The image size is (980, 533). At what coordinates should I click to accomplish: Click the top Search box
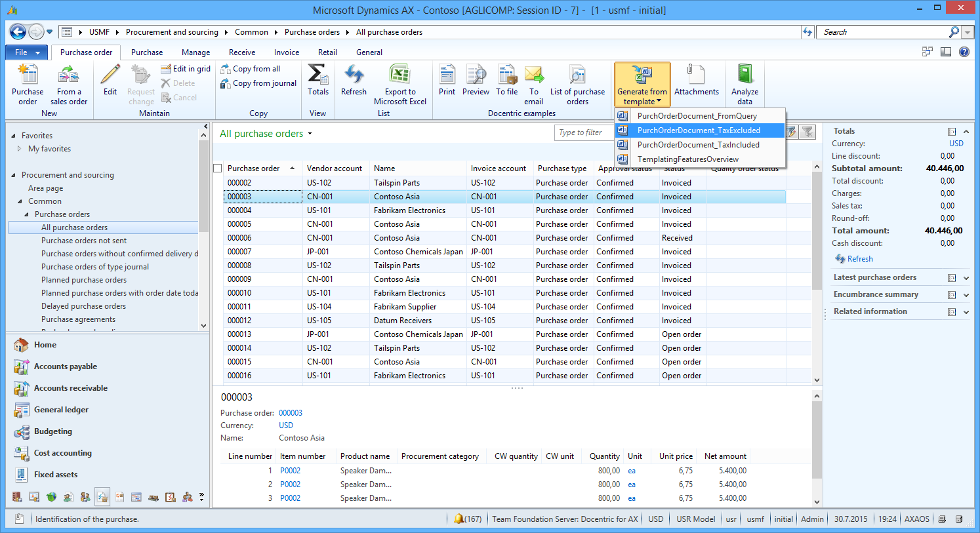(x=882, y=31)
